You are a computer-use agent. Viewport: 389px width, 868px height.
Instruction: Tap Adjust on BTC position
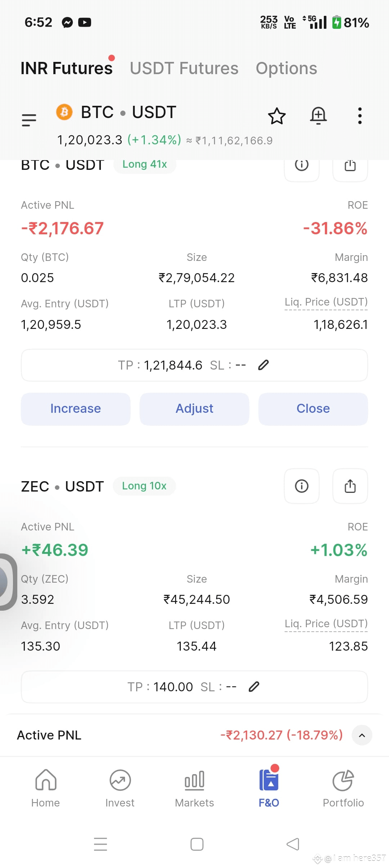(194, 409)
